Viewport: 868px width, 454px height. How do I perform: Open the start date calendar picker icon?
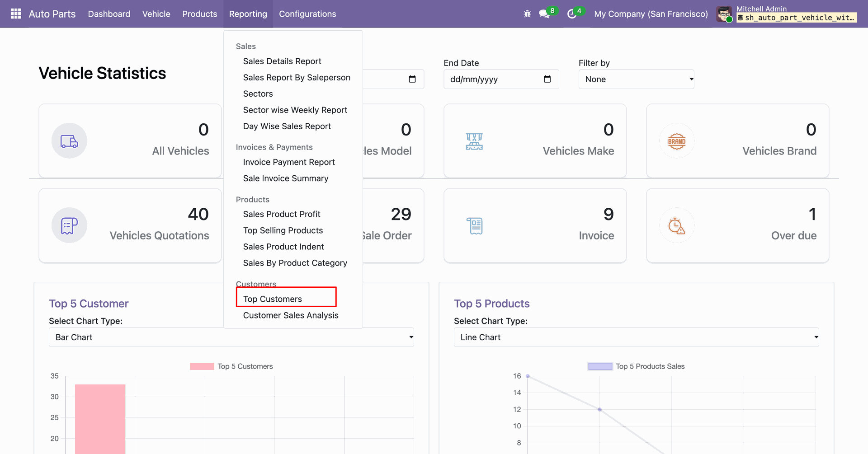click(x=412, y=79)
